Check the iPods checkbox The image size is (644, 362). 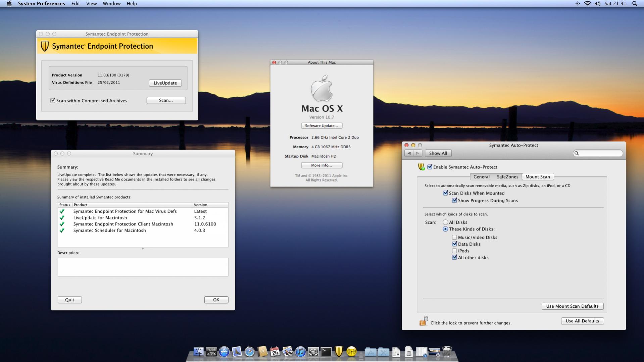point(454,251)
